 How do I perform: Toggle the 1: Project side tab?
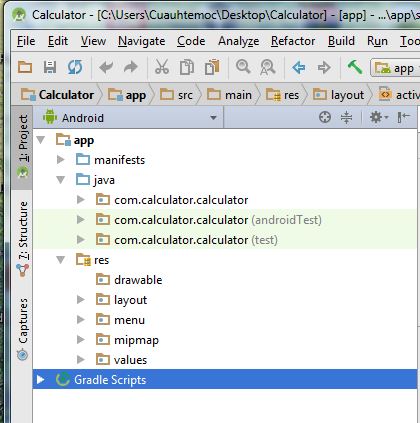click(22, 148)
